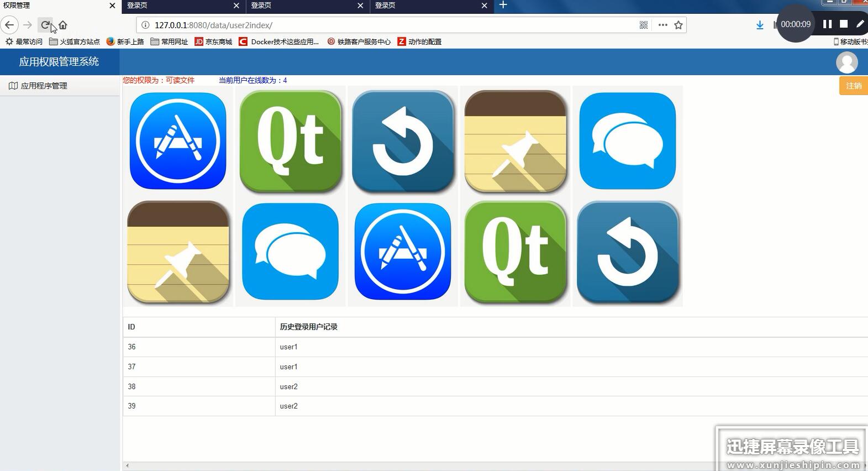Go forward with the browser forward arrow

(28, 25)
